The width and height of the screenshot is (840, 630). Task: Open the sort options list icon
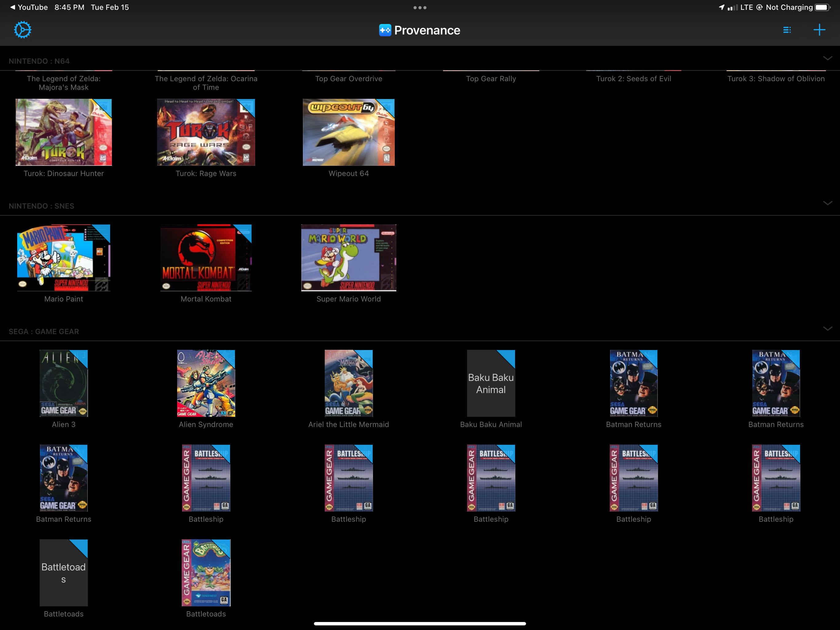coord(787,30)
